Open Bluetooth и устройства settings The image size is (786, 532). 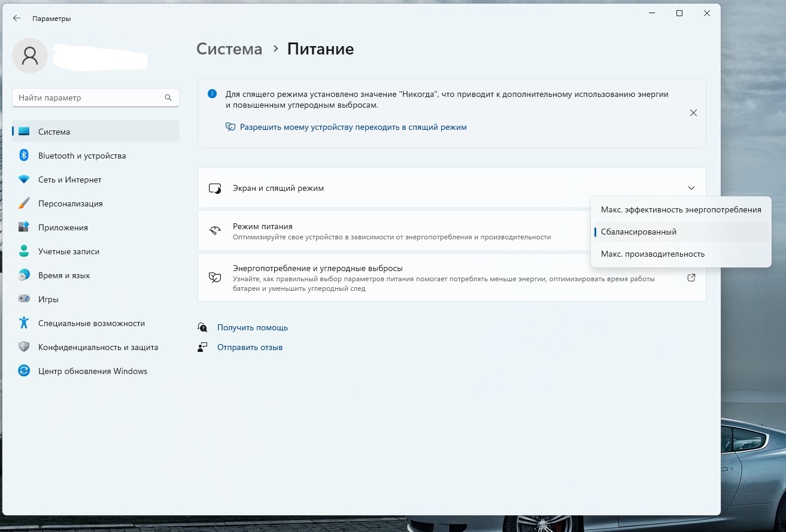[x=96, y=156]
